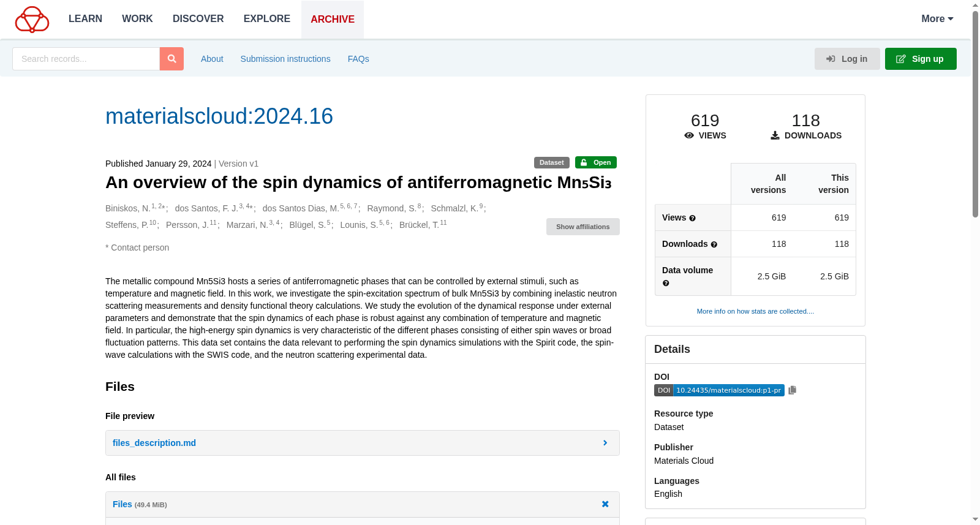Click the page vertical scrollbar thumb
980x525 pixels.
coord(975,113)
